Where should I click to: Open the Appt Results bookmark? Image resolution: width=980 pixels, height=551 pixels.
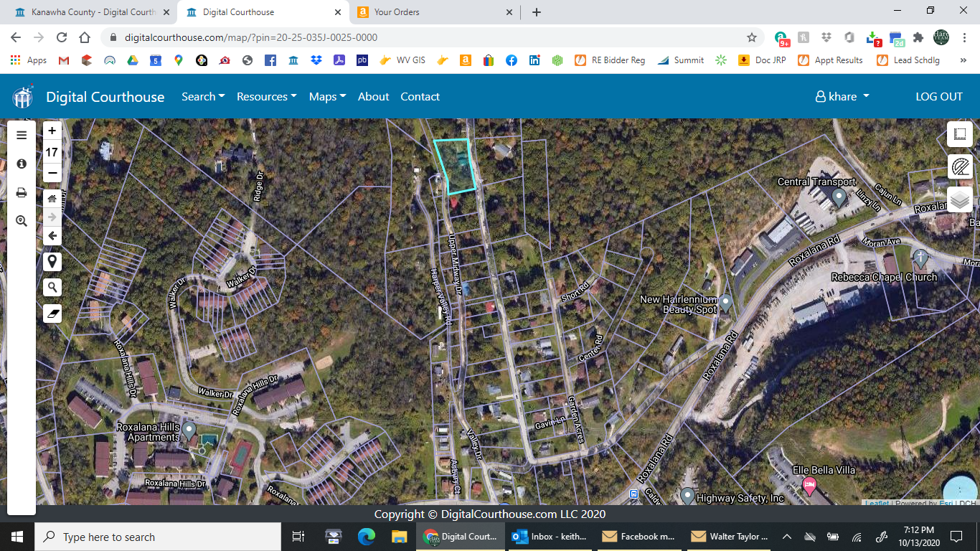830,60
